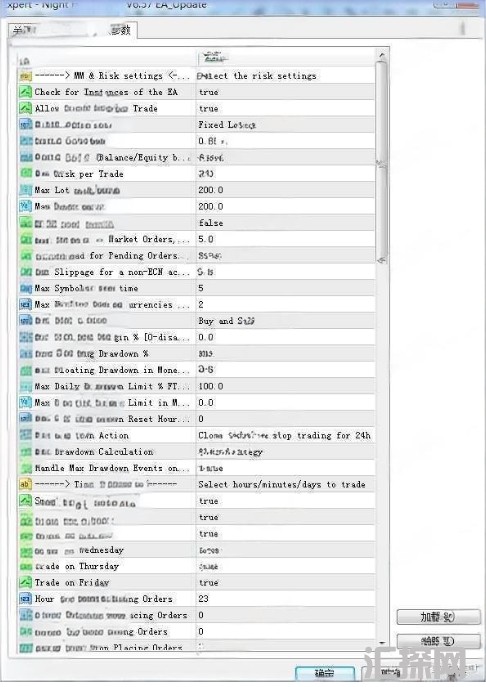The image size is (486, 687).
Task: Click the icon on the 'Hour ... Orders' row showing 23
Action: (25, 598)
